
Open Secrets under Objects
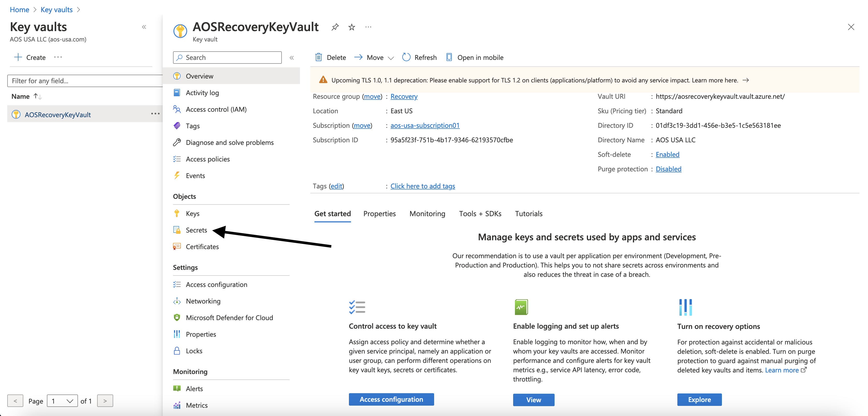pyautogui.click(x=196, y=230)
